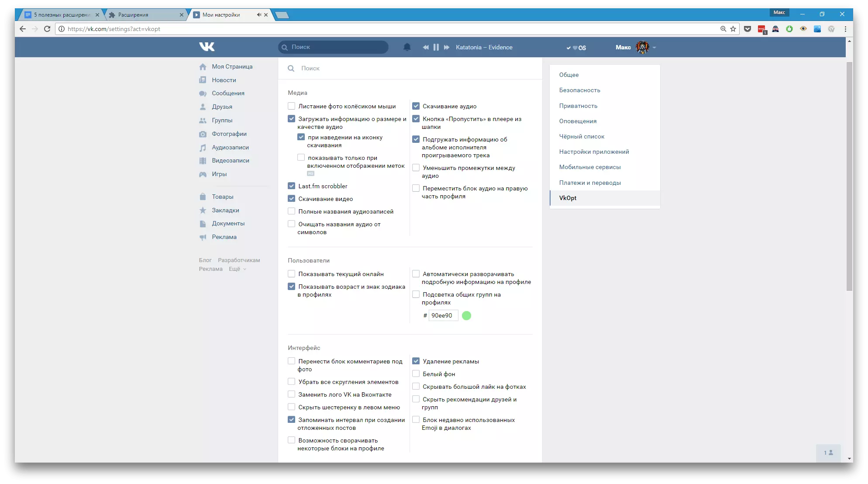This screenshot has height=484, width=868.
Task: Switch to the Расширения browser tab
Action: pos(145,15)
